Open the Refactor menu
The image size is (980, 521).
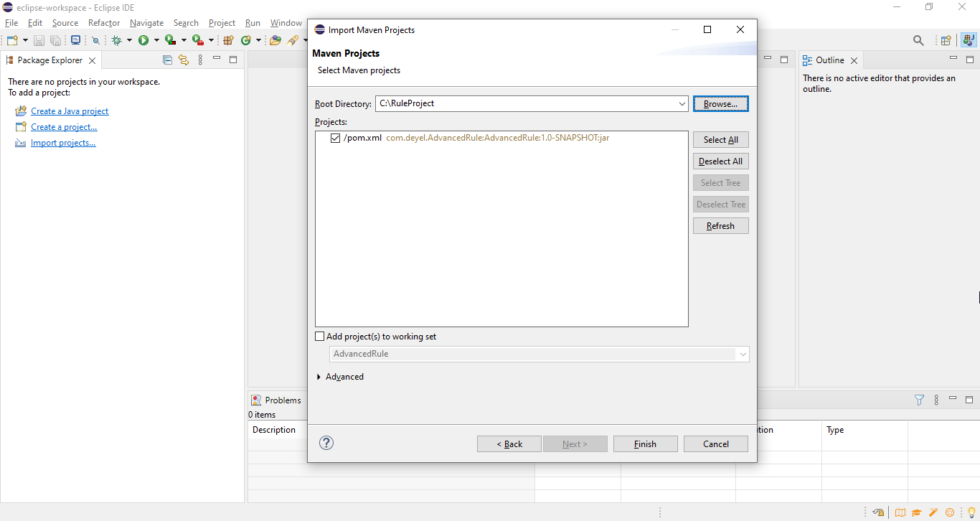click(x=104, y=23)
